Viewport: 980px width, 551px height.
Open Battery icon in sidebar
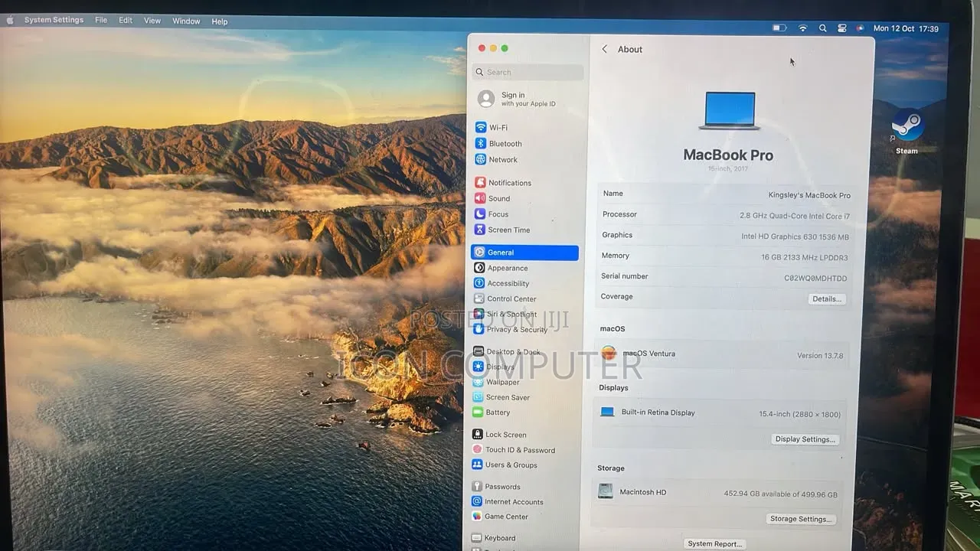point(479,412)
